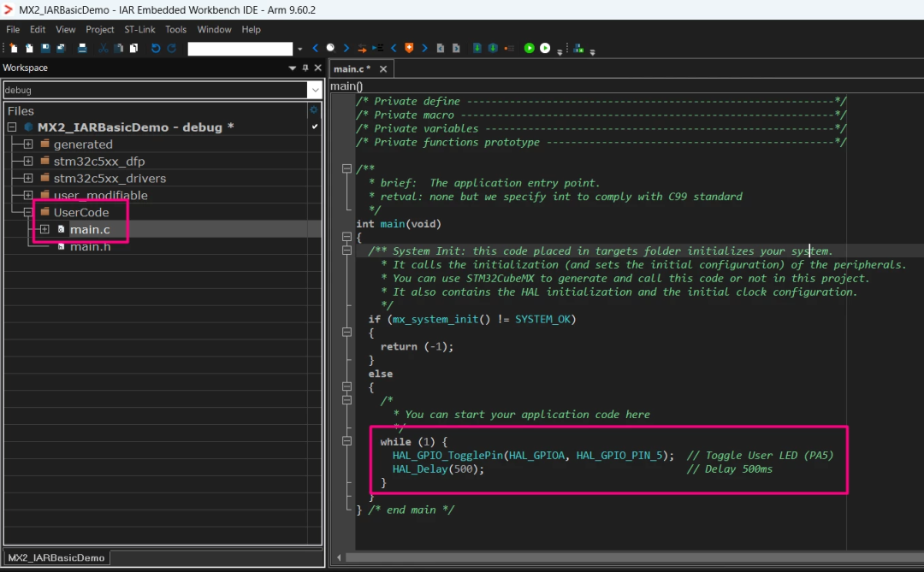The image size is (924, 572).
Task: Click the orange Toggle Bookmark icon
Action: coord(409,48)
